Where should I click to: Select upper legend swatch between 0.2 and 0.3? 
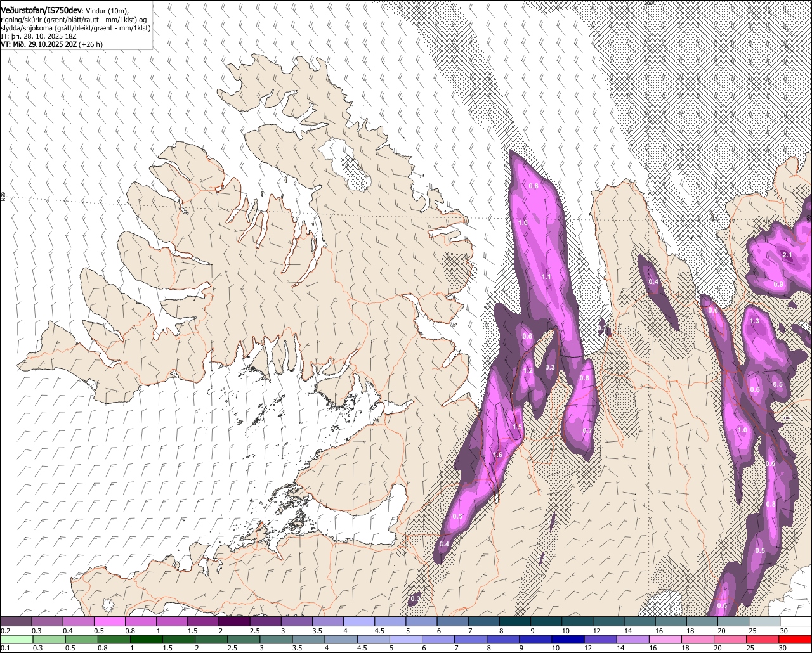(x=16, y=622)
